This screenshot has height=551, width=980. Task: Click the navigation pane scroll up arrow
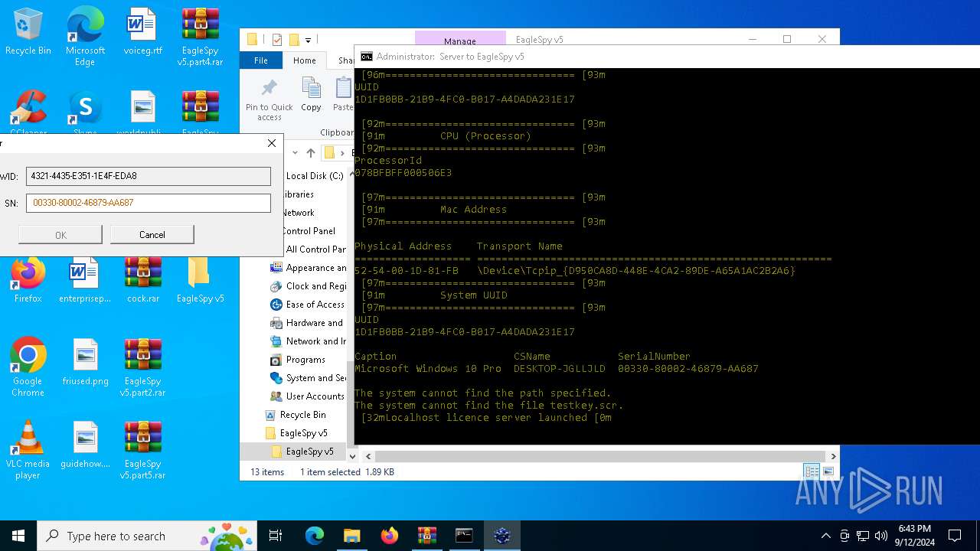point(353,173)
